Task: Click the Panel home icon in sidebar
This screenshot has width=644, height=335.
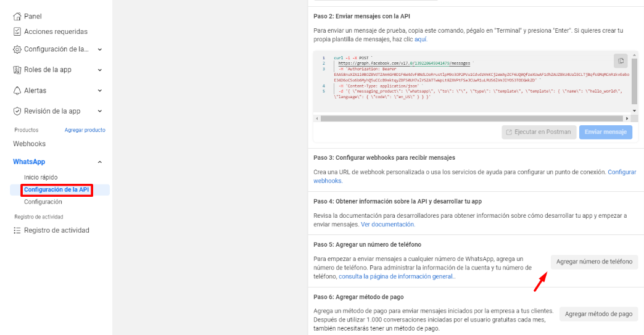Action: [x=17, y=16]
